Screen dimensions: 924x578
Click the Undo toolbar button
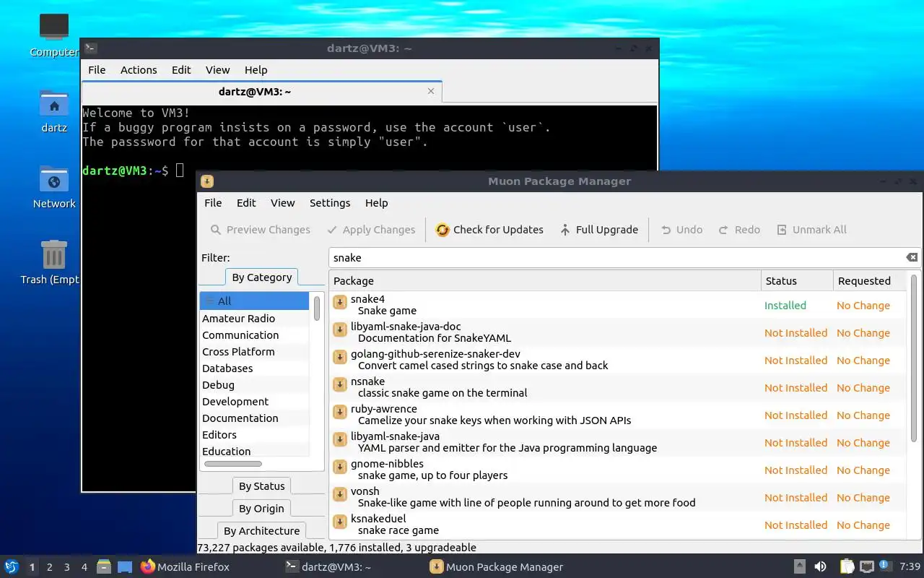(681, 230)
